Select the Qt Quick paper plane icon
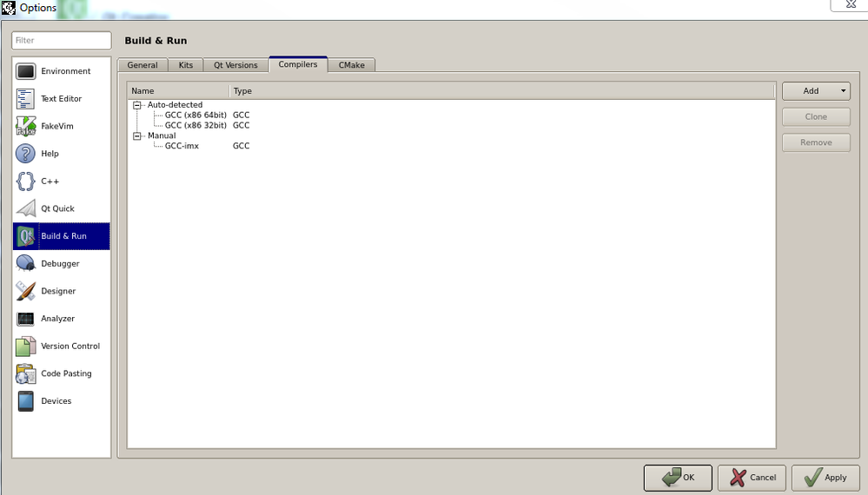868x495 pixels. pyautogui.click(x=25, y=208)
